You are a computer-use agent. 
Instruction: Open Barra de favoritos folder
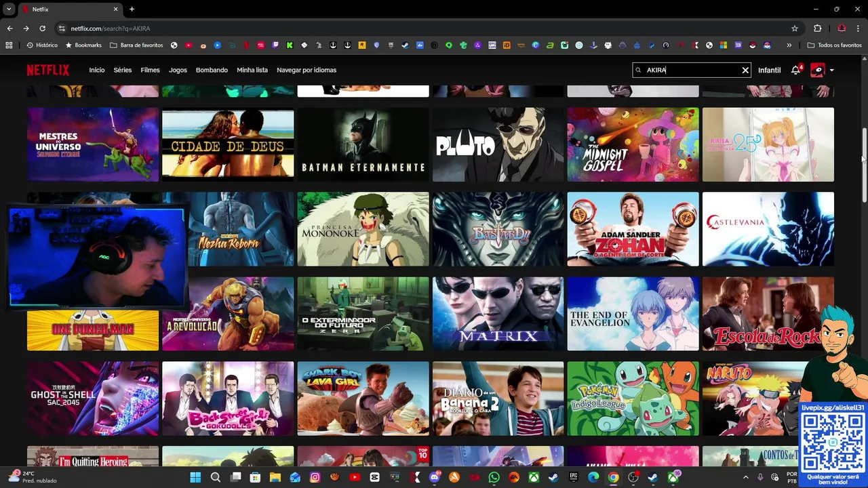136,45
